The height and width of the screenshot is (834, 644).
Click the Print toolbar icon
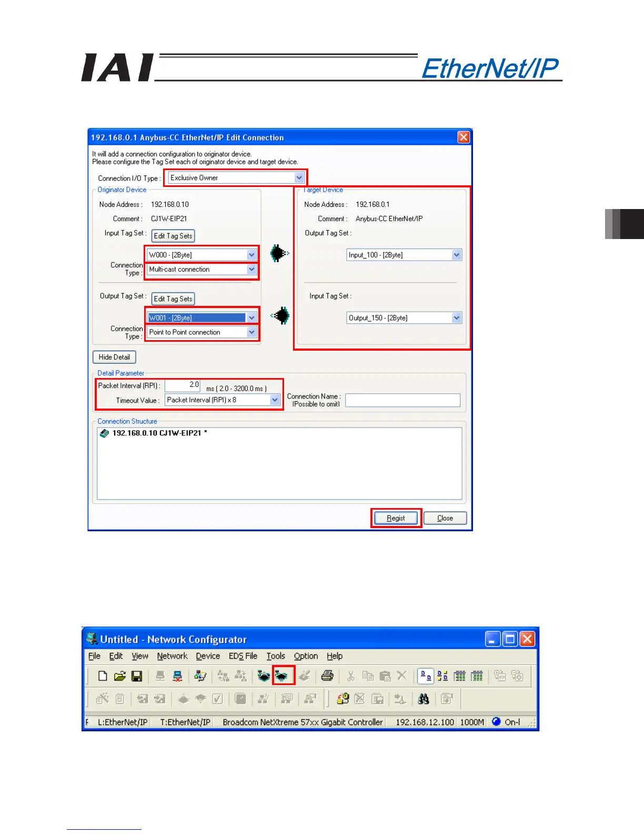(327, 676)
